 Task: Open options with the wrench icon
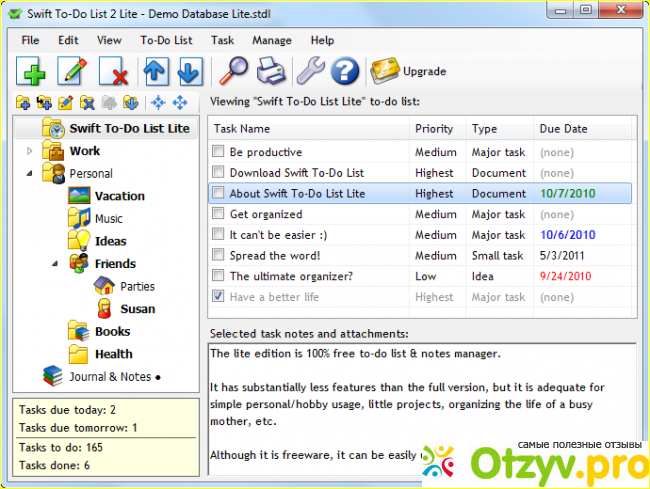pos(308,71)
